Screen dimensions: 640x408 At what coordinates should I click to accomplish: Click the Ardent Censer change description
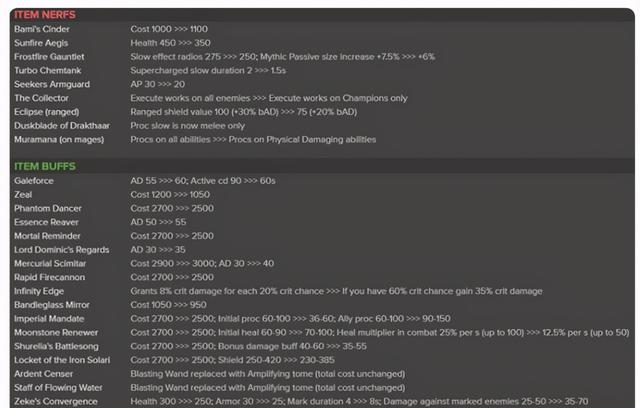coord(268,374)
